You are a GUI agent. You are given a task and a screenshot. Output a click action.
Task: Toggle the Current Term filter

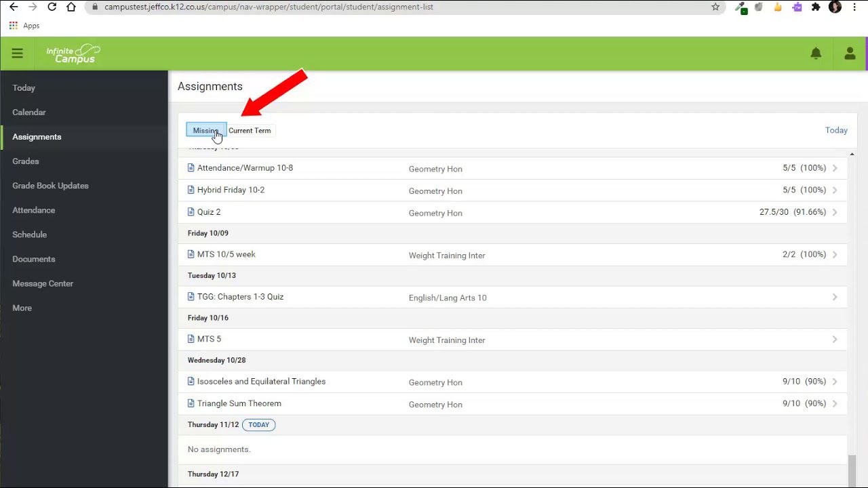coord(250,130)
